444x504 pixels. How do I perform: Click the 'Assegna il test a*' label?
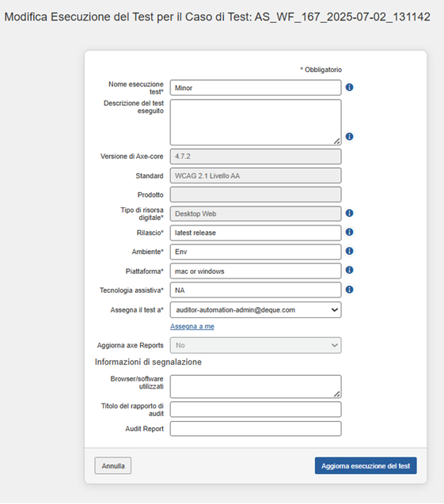137,310
